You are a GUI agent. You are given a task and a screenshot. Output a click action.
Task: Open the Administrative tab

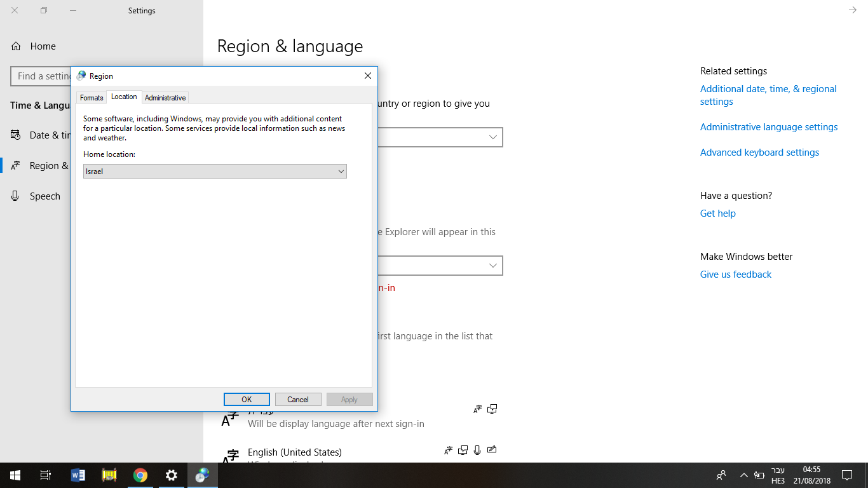165,98
